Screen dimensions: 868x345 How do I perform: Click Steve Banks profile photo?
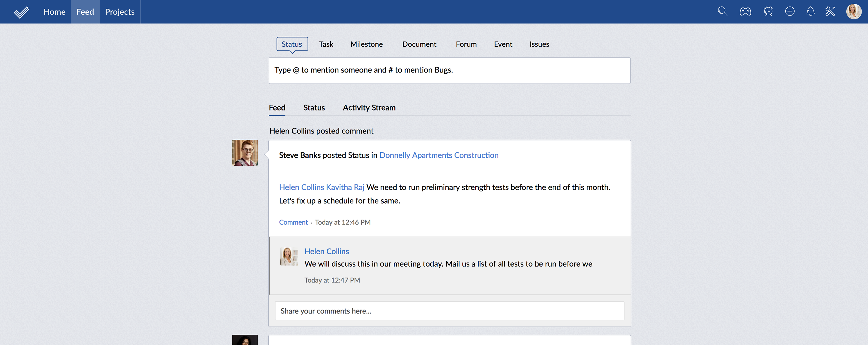(x=245, y=153)
